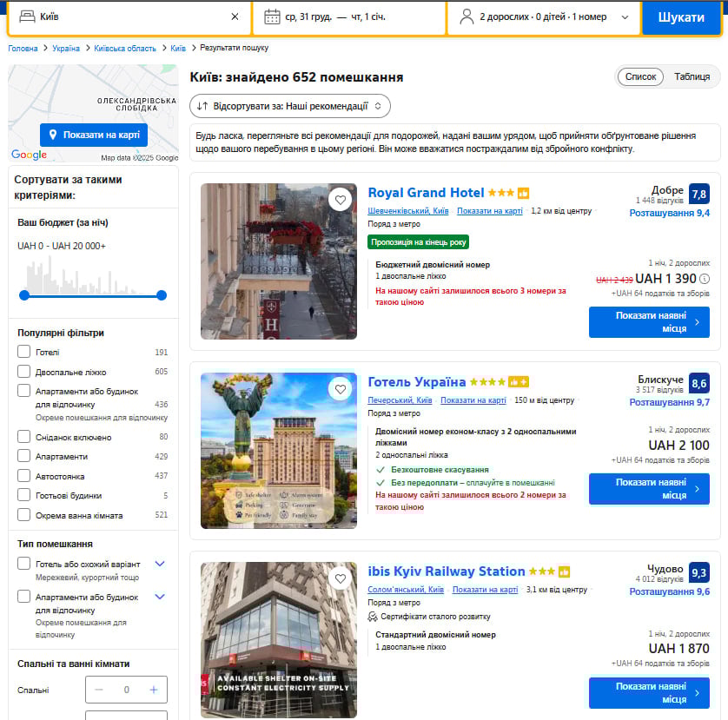Screen dimensions: 728x720
Task: Expand the Готель або схожий варіант chevron
Action: 159,564
